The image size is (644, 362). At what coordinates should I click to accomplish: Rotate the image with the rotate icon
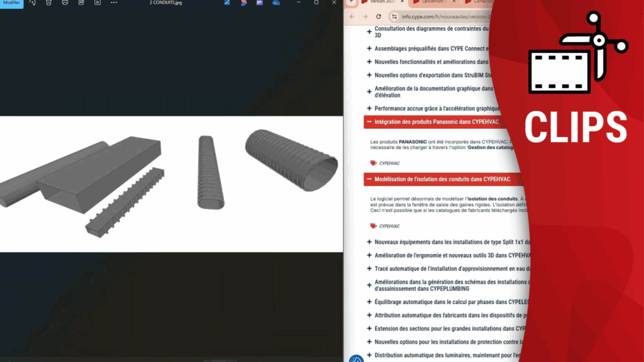[33, 3]
